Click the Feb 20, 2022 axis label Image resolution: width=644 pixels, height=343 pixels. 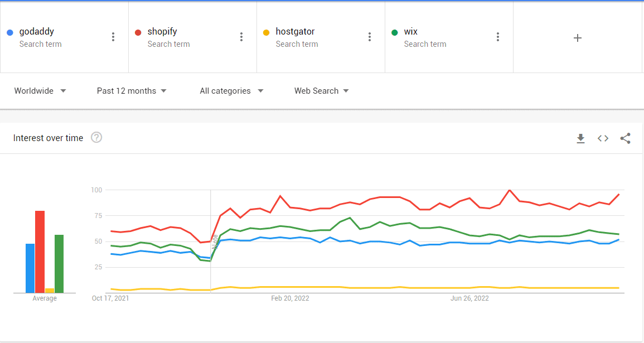(x=290, y=298)
